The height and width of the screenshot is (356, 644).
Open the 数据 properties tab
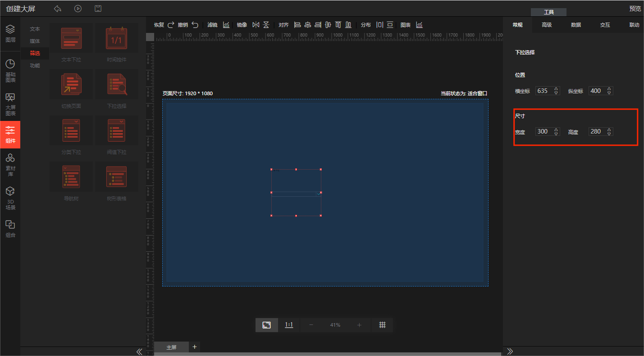pyautogui.click(x=576, y=25)
